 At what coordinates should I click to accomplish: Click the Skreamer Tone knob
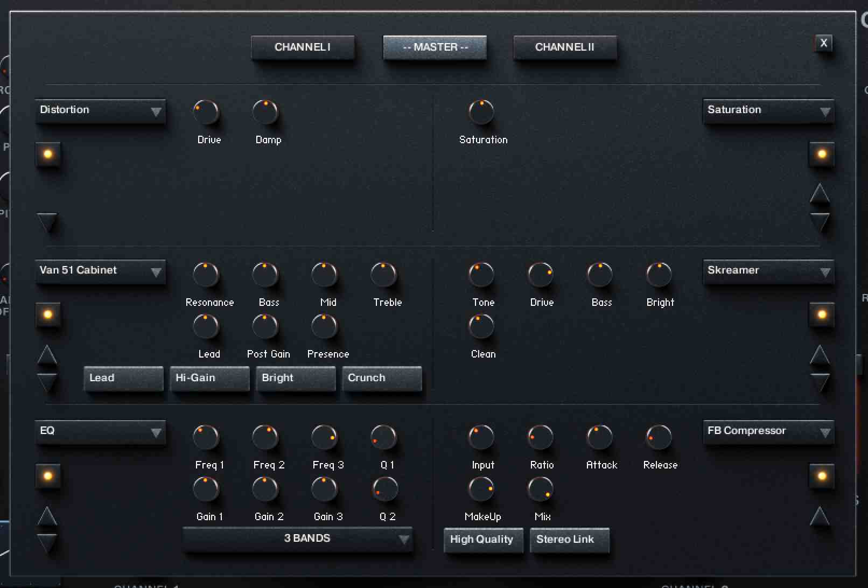click(x=481, y=275)
